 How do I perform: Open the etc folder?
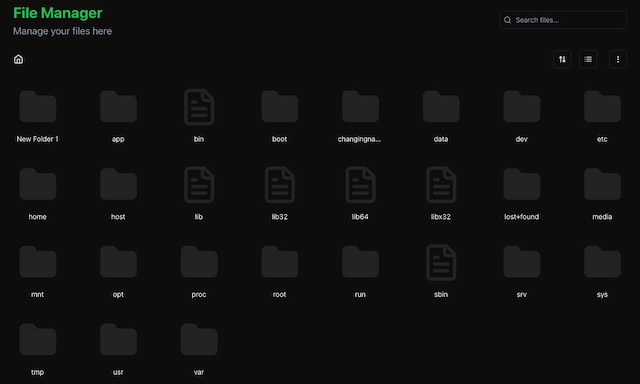coord(602,107)
